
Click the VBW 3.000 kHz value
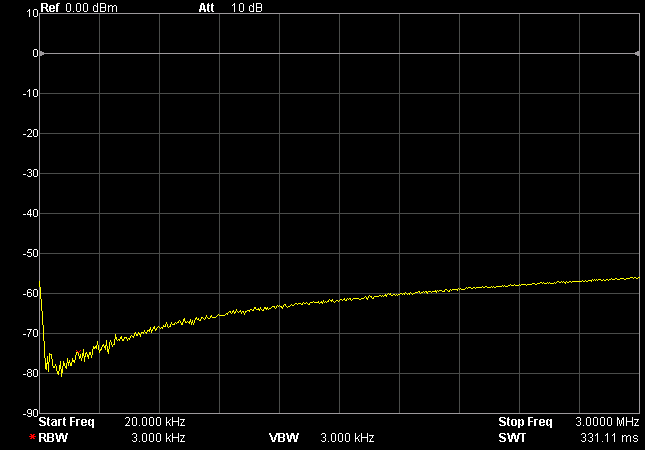click(347, 438)
